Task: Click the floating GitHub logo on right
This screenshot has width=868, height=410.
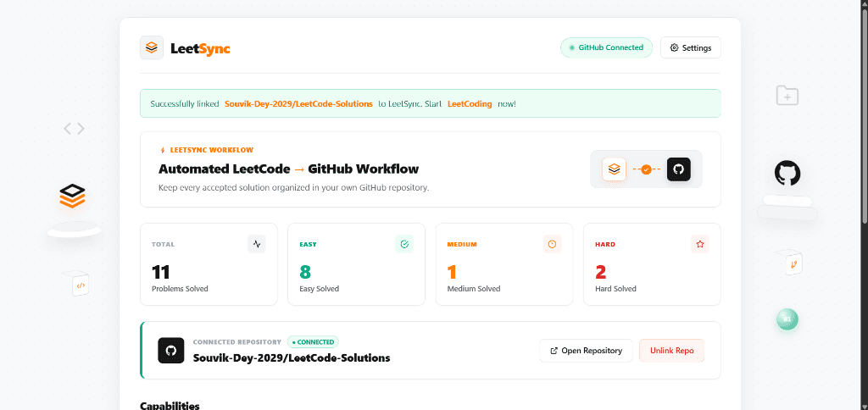Action: point(787,173)
